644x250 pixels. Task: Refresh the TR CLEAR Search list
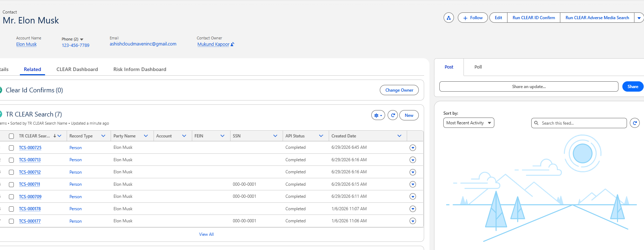pyautogui.click(x=393, y=115)
